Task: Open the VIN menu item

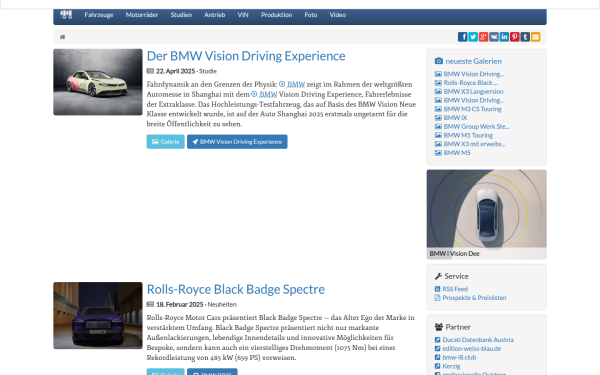Action: click(243, 15)
